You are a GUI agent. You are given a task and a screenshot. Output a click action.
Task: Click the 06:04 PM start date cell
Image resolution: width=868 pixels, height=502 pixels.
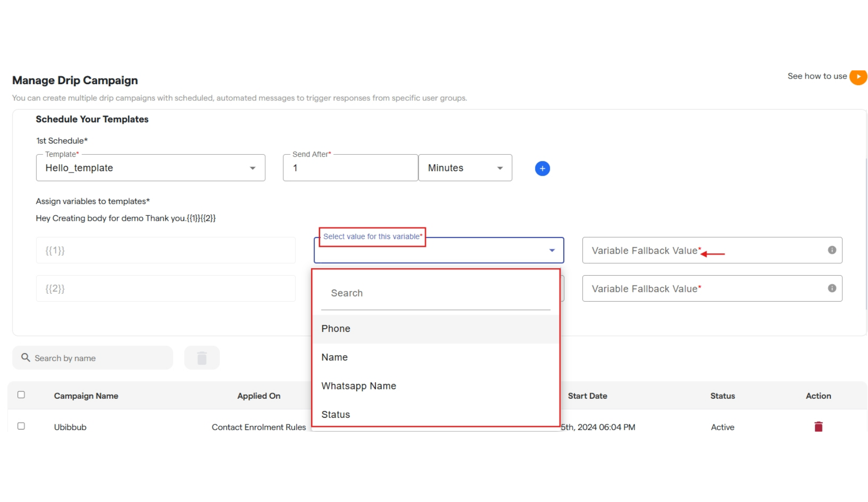click(x=598, y=427)
